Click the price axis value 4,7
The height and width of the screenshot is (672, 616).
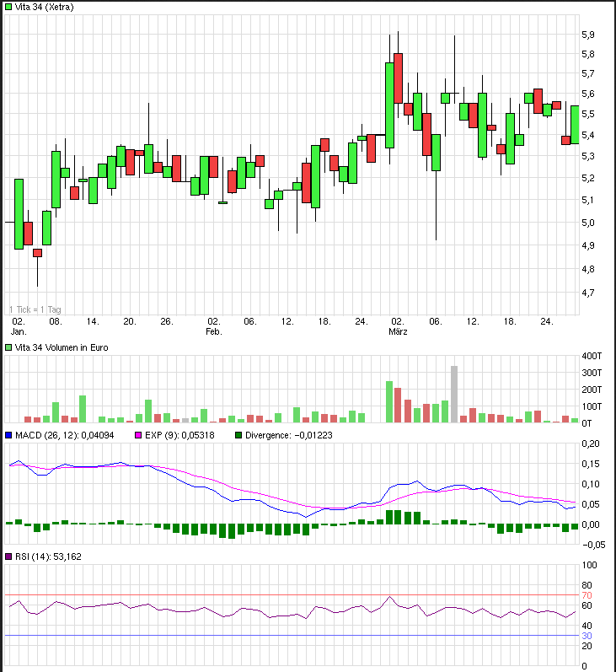coord(587,293)
